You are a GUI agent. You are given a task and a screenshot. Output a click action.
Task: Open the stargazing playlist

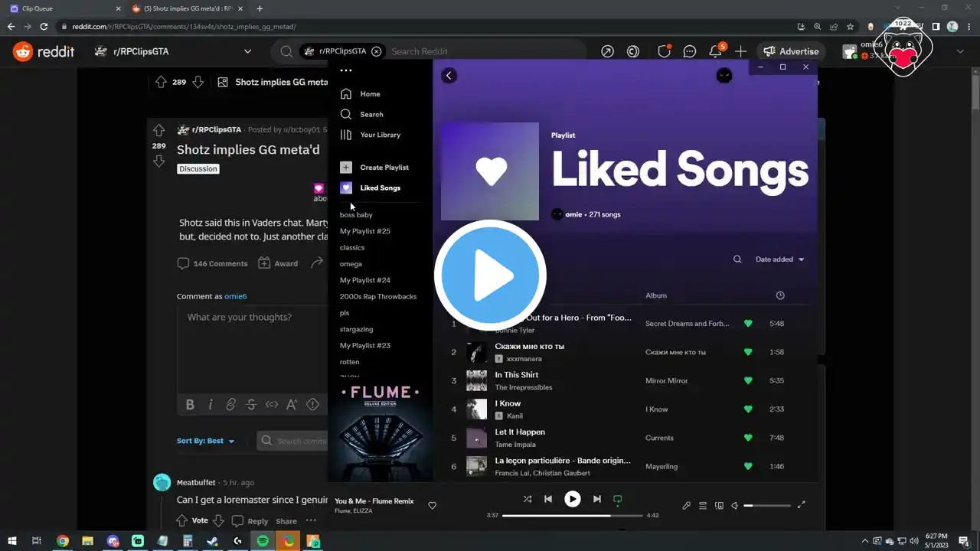(357, 330)
